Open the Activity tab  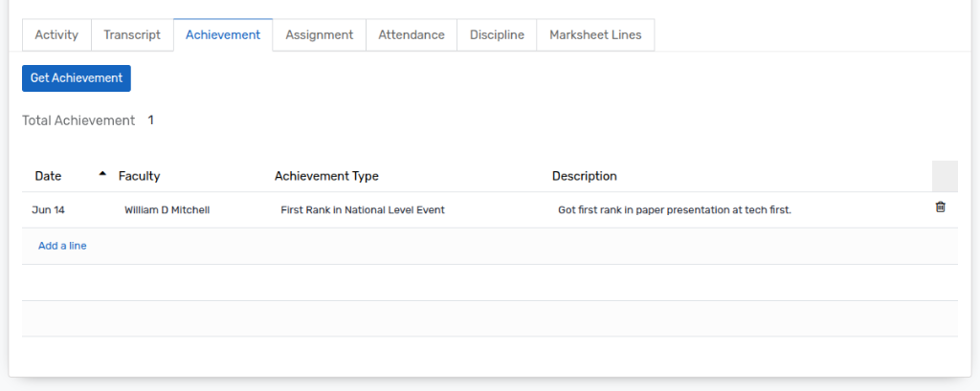(56, 35)
